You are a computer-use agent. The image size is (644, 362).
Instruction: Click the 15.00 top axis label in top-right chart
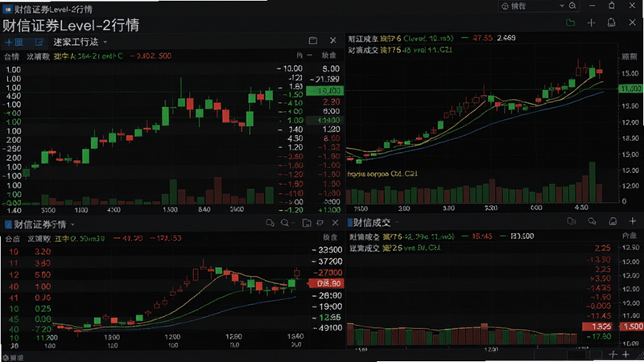coord(630,73)
